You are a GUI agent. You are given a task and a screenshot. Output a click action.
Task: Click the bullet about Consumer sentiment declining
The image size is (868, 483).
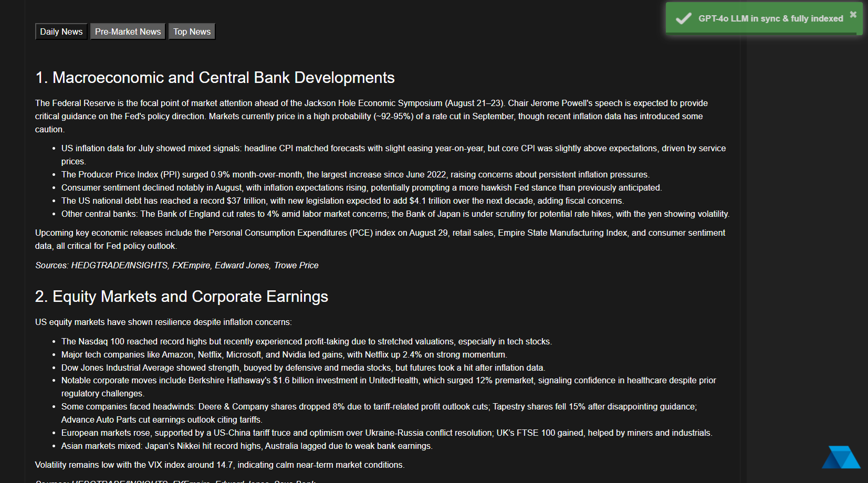361,187
